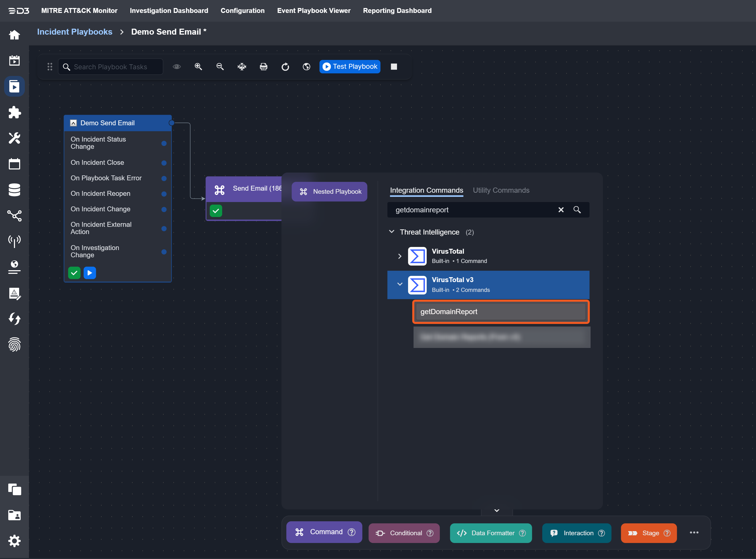756x559 pixels.
Task: Click green checkmark under Demo Send Email node
Action: 74,273
